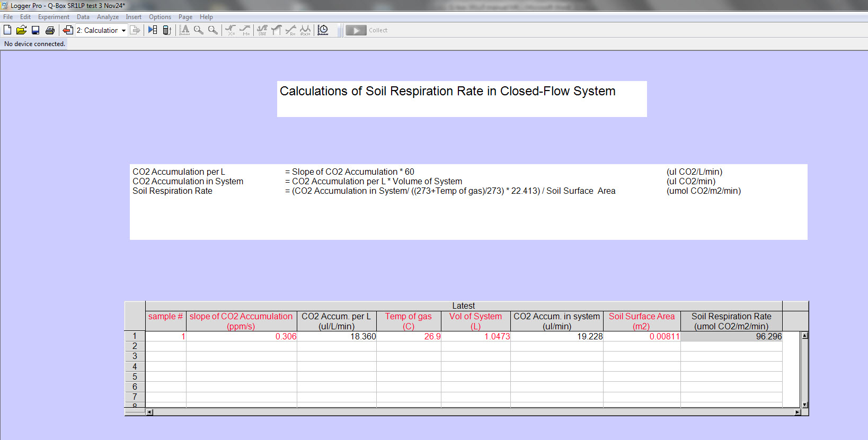Click table vertical scrollbar up arrow
The image size is (868, 440).
tap(804, 336)
